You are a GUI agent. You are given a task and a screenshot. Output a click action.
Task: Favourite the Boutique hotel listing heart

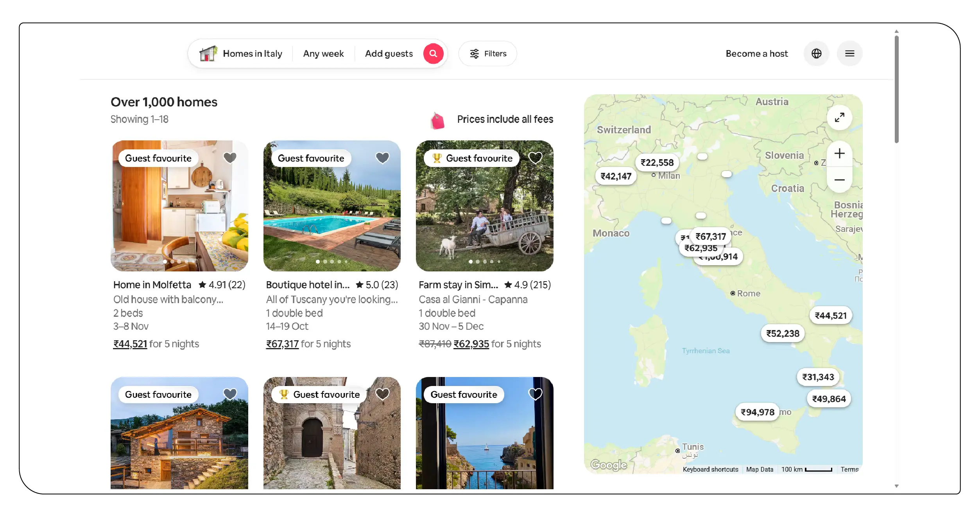coord(382,158)
